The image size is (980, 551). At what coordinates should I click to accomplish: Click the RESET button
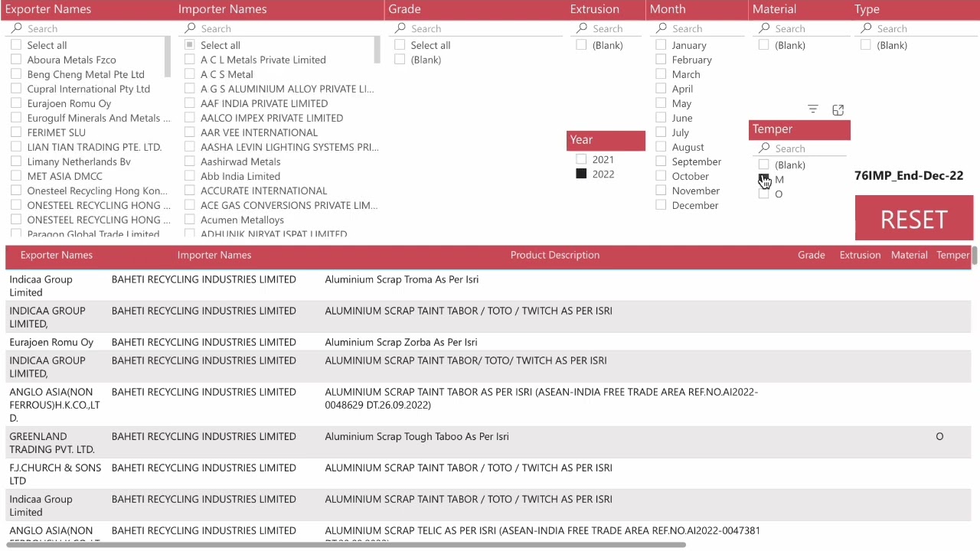pos(914,219)
